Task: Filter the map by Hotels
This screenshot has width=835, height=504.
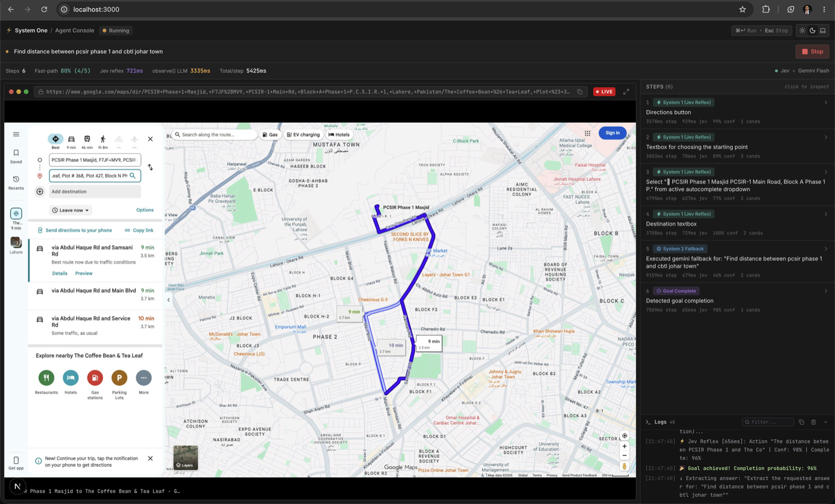Action: pyautogui.click(x=339, y=135)
